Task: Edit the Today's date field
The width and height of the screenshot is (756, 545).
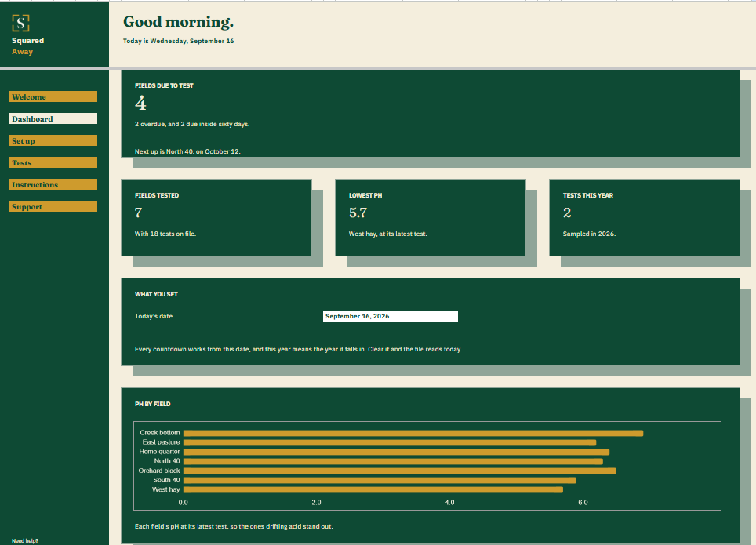Action: coord(390,316)
